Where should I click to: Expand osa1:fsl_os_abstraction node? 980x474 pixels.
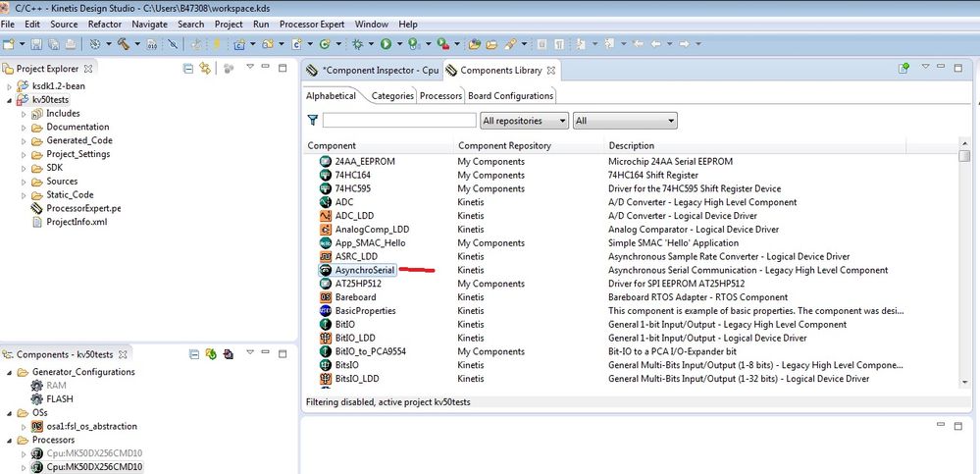(24, 427)
